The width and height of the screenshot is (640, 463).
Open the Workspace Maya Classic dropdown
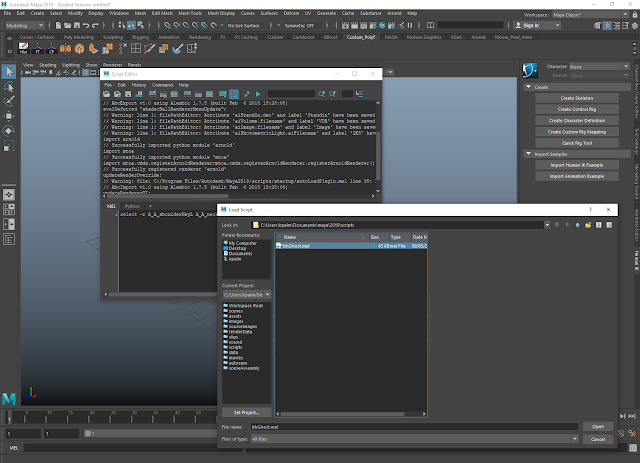point(590,15)
